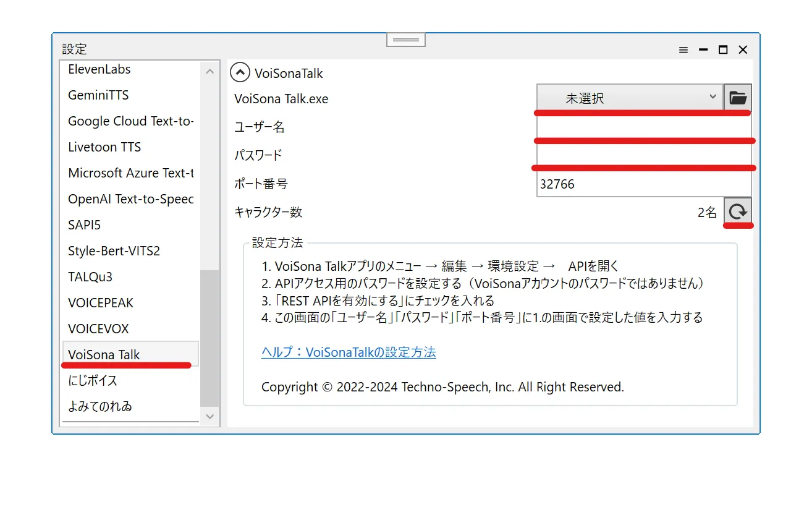Refresh the character count
The height and width of the screenshot is (520, 812).
point(738,212)
